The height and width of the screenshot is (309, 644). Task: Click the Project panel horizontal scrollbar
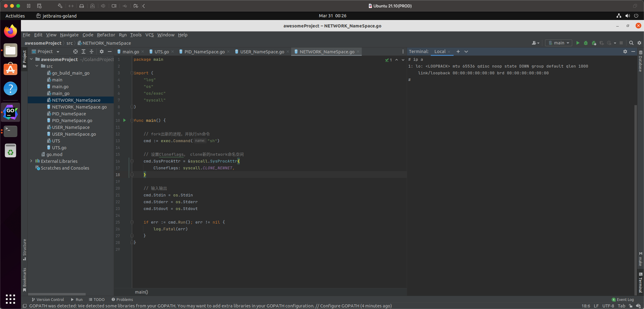point(57,294)
